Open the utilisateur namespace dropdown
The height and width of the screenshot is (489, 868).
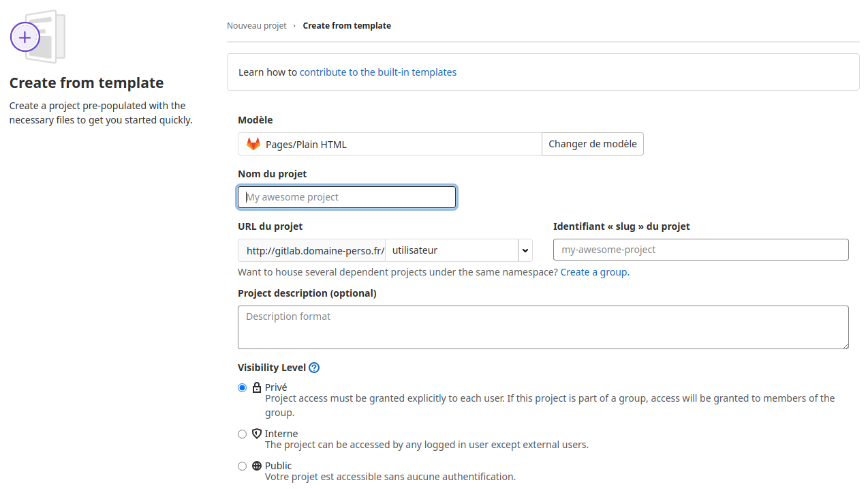pos(451,250)
